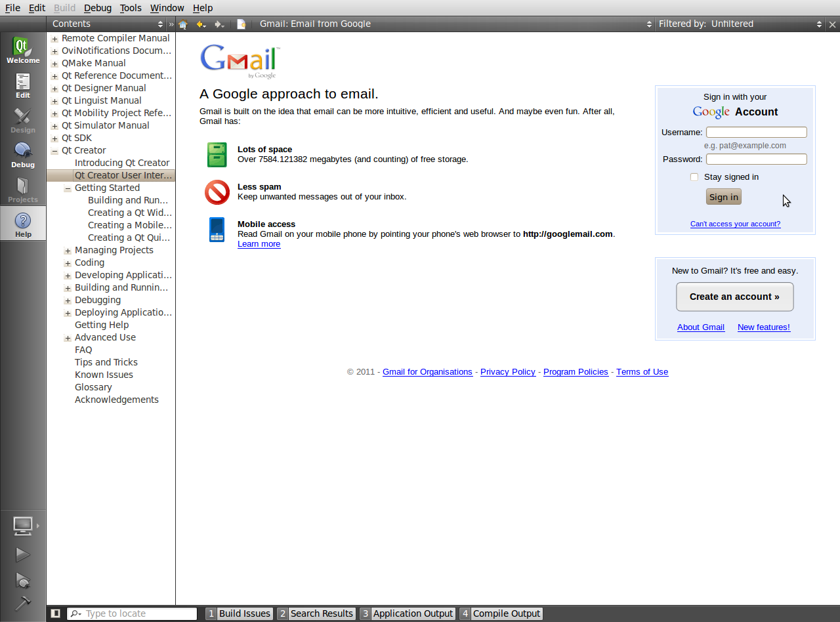This screenshot has height=622, width=840.
Task: Open the Filtered by Unfiltered dropdown
Action: tap(740, 24)
